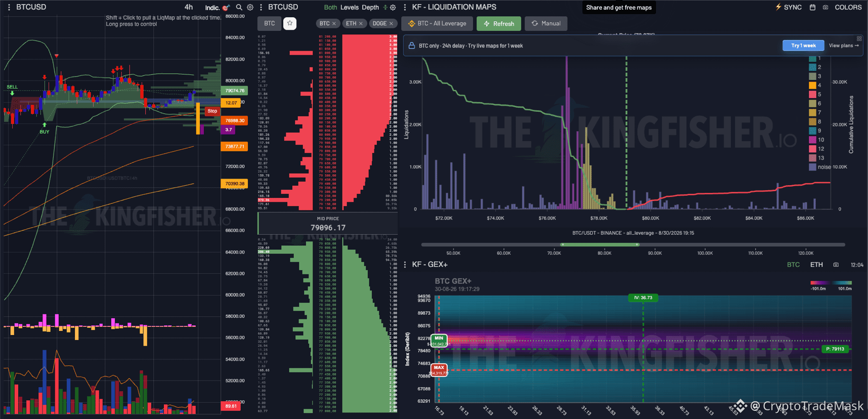Open the liquidation maps calendar icon
Screen dimensions: 868x419
click(812, 8)
